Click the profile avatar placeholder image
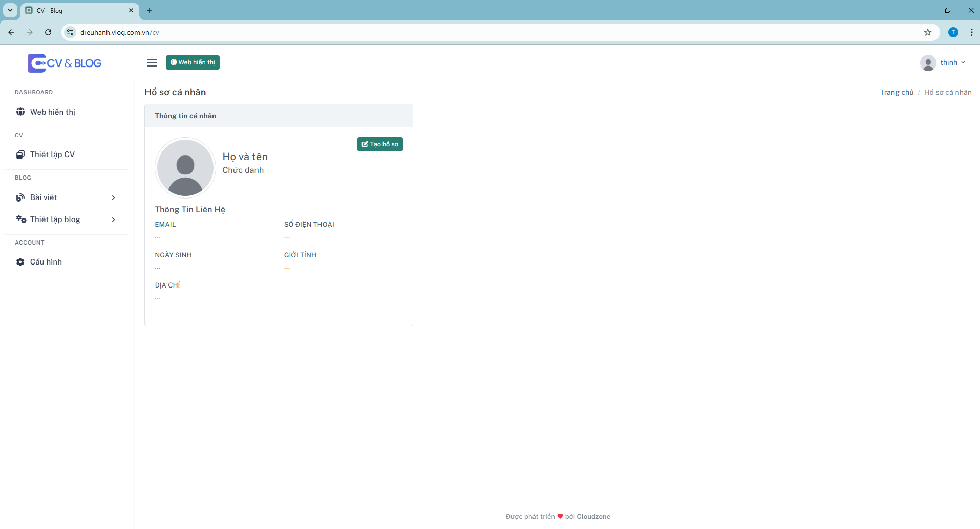This screenshot has height=529, width=980. tap(185, 168)
